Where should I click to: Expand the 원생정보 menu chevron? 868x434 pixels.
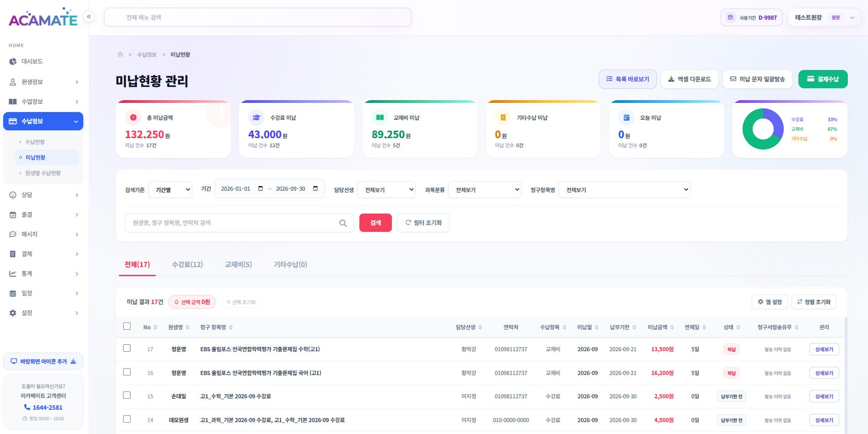[77, 82]
